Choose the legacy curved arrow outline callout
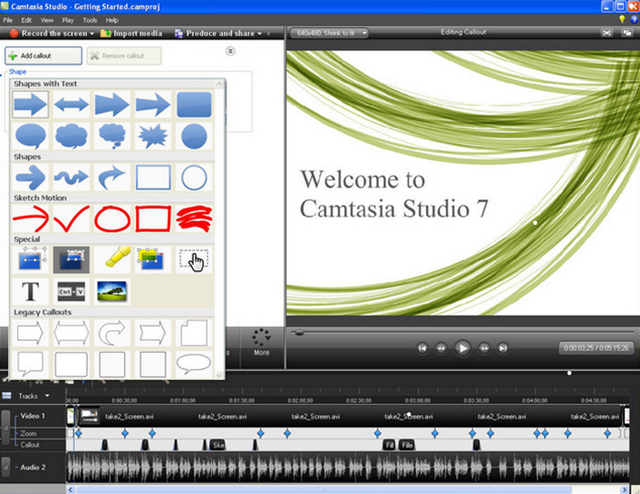 pyautogui.click(x=112, y=332)
